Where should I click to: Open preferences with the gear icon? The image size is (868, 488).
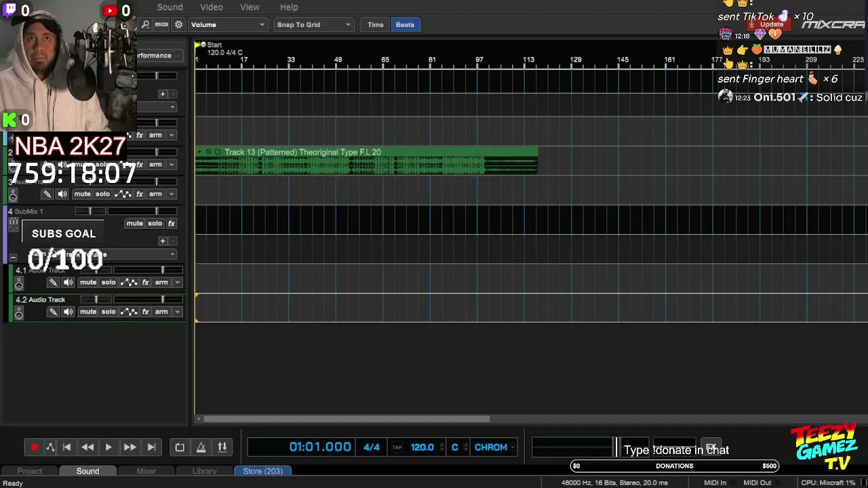click(178, 24)
